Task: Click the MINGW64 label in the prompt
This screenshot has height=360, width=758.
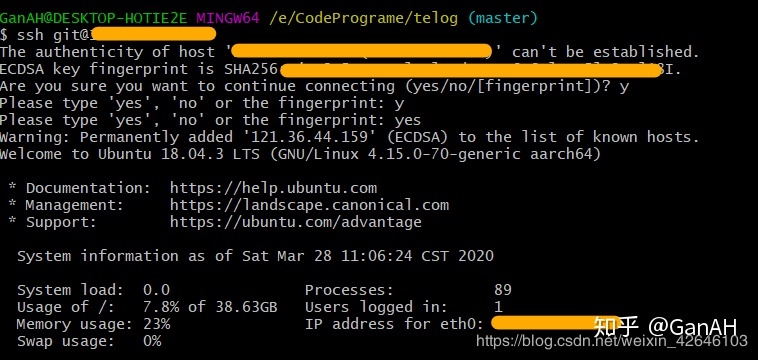Action: pos(228,18)
